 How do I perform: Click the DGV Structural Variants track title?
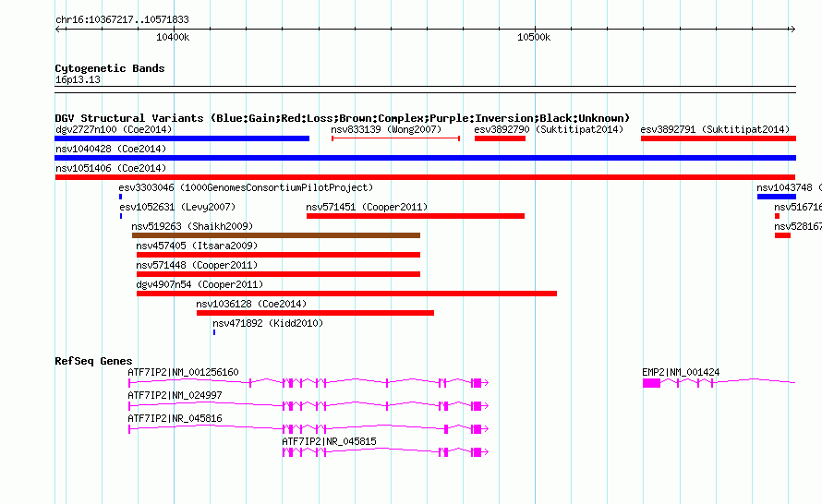coord(342,118)
